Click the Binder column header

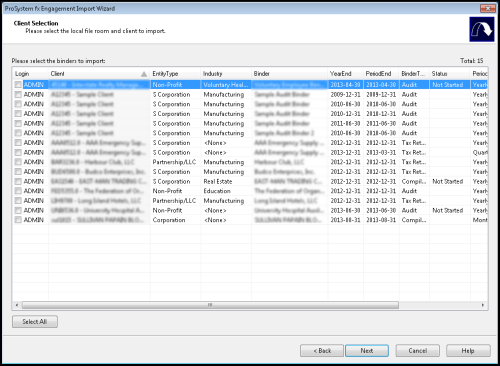pyautogui.click(x=289, y=74)
